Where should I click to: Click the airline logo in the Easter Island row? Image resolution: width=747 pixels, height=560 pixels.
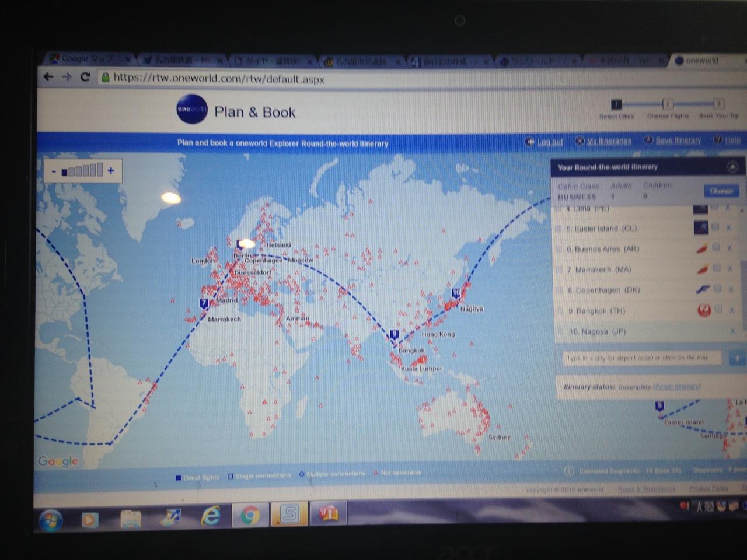(x=701, y=228)
